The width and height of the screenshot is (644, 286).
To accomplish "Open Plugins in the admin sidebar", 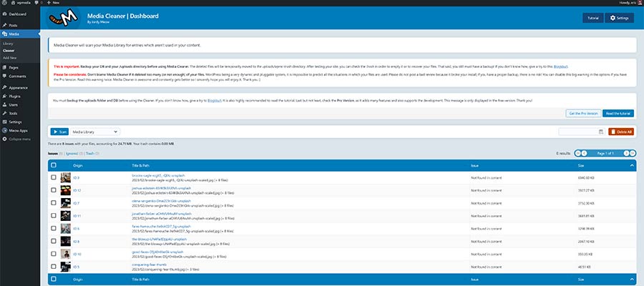I will [x=15, y=95].
